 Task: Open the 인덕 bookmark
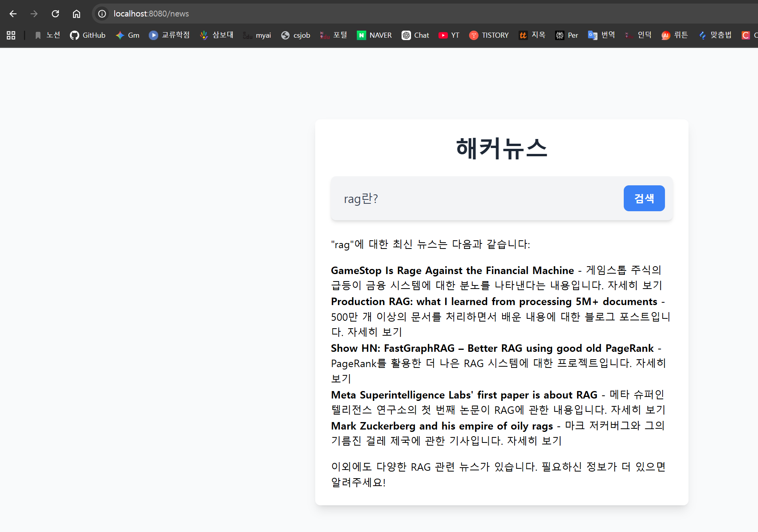click(638, 35)
